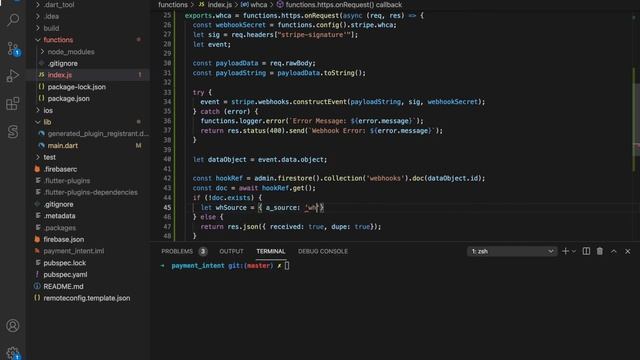The height and width of the screenshot is (360, 640).
Task: Click 'whSource' on line 45
Action: (x=231, y=207)
